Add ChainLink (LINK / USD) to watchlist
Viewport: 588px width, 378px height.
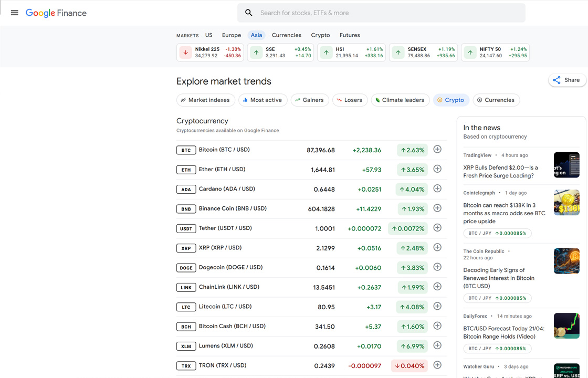coord(437,287)
